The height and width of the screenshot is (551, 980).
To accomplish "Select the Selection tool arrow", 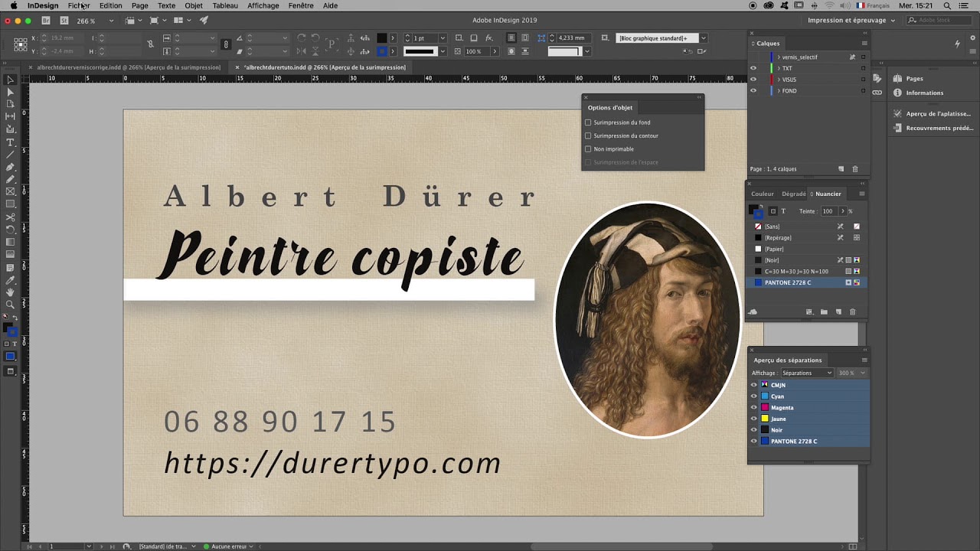I will tap(10, 80).
